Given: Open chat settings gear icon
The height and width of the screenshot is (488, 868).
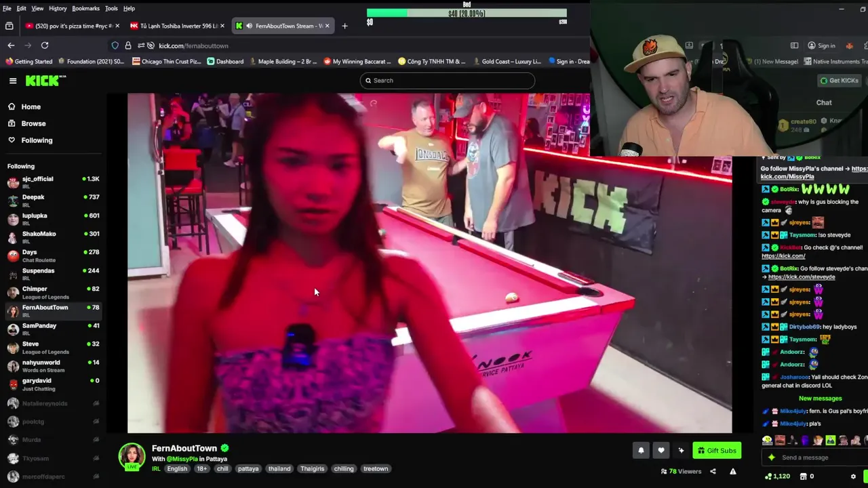Looking at the screenshot, I should tap(853, 476).
